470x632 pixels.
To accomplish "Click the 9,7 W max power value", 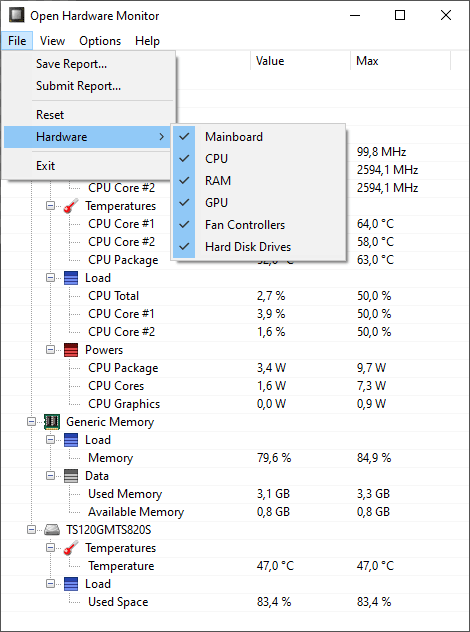I will pos(371,368).
